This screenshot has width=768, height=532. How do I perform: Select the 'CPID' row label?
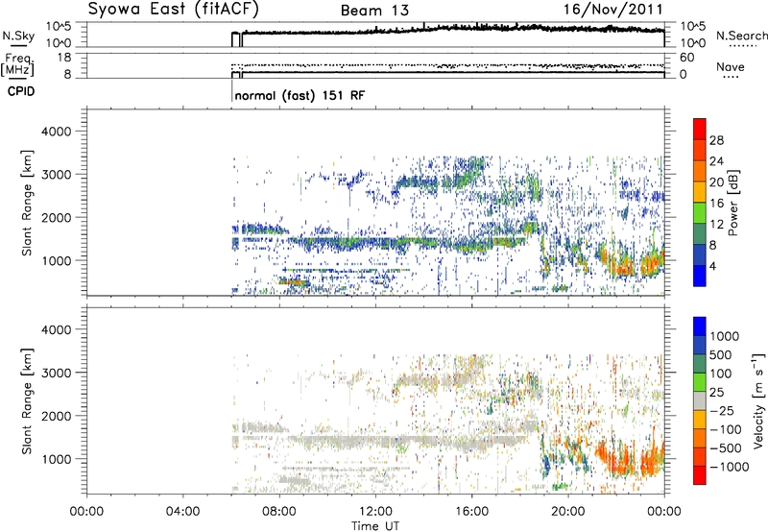pyautogui.click(x=21, y=91)
